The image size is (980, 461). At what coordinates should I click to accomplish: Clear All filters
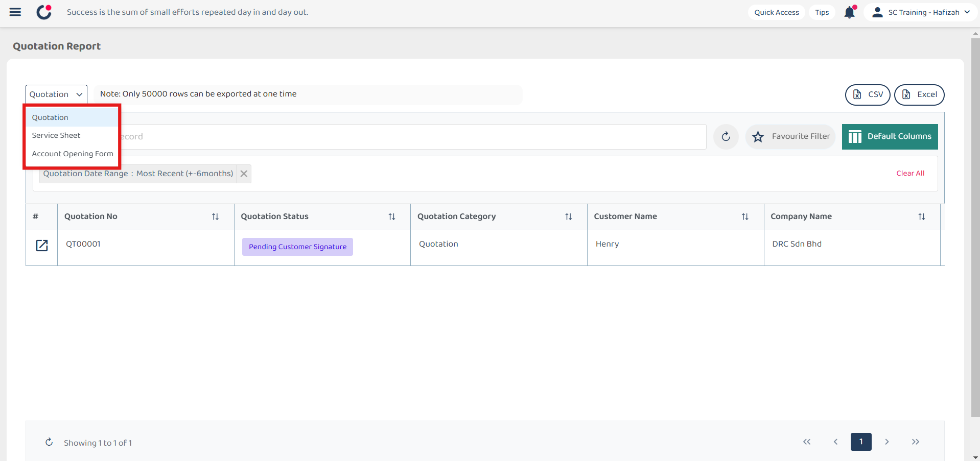coord(910,174)
